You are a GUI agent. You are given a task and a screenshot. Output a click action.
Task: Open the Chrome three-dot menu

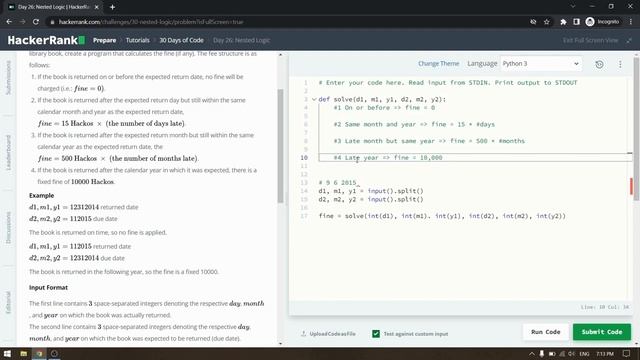pos(631,22)
